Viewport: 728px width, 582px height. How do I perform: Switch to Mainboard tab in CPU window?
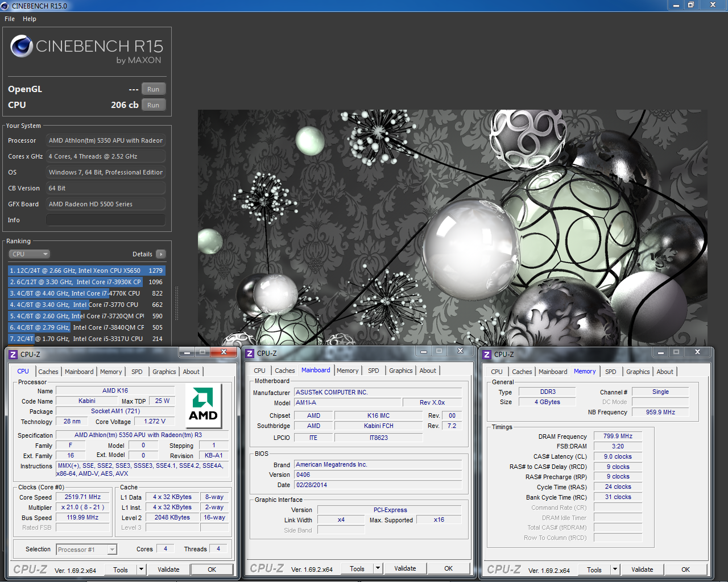(79, 372)
